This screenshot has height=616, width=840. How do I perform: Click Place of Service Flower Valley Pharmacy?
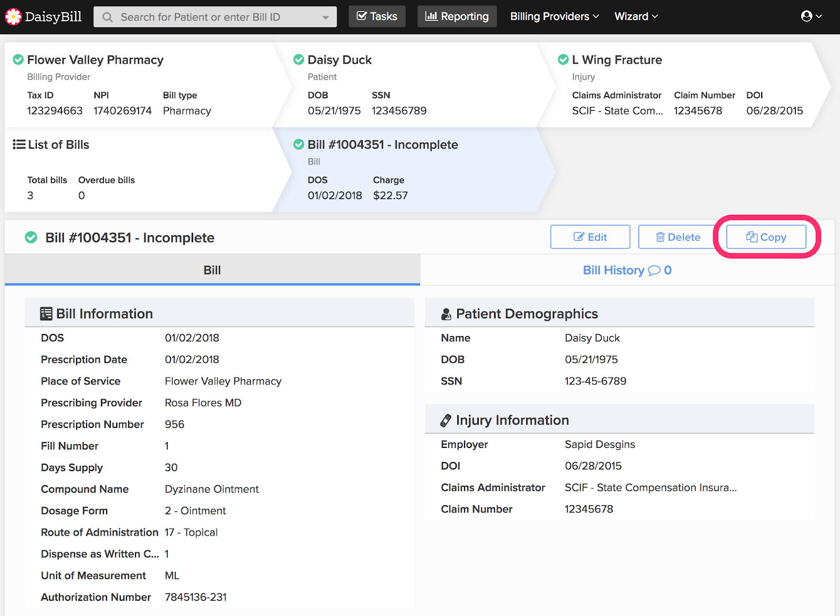tap(223, 381)
